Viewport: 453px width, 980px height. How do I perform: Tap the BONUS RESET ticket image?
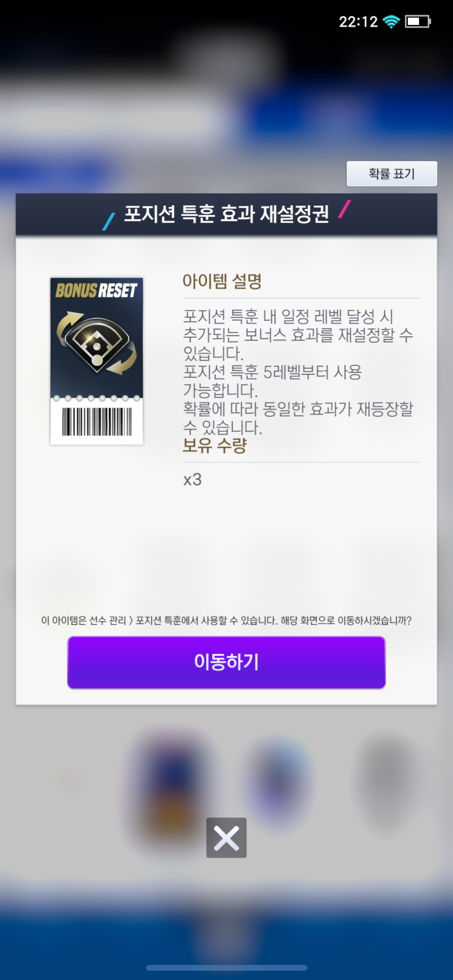click(x=97, y=361)
